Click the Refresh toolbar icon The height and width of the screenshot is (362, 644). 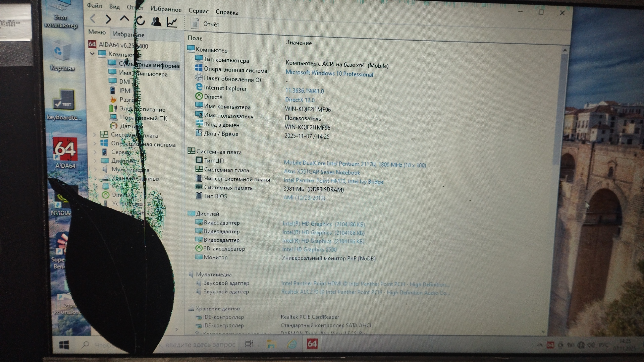141,21
